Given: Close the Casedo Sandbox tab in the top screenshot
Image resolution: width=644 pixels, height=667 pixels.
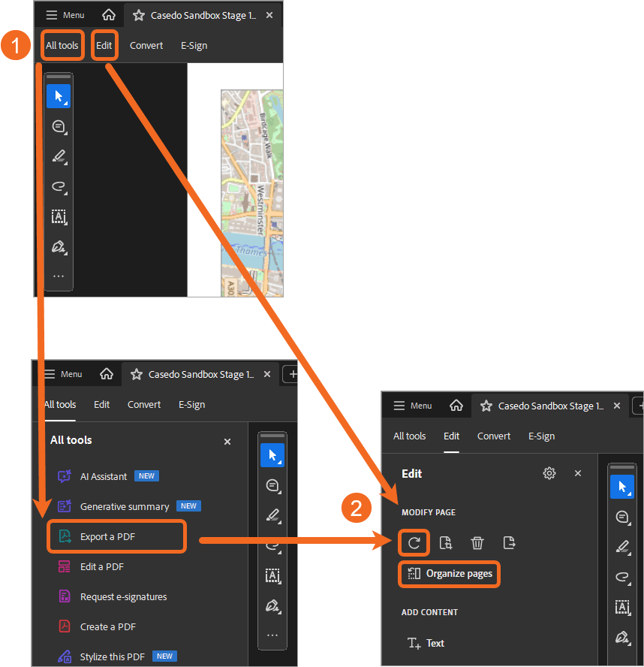Looking at the screenshot, I should (269, 15).
